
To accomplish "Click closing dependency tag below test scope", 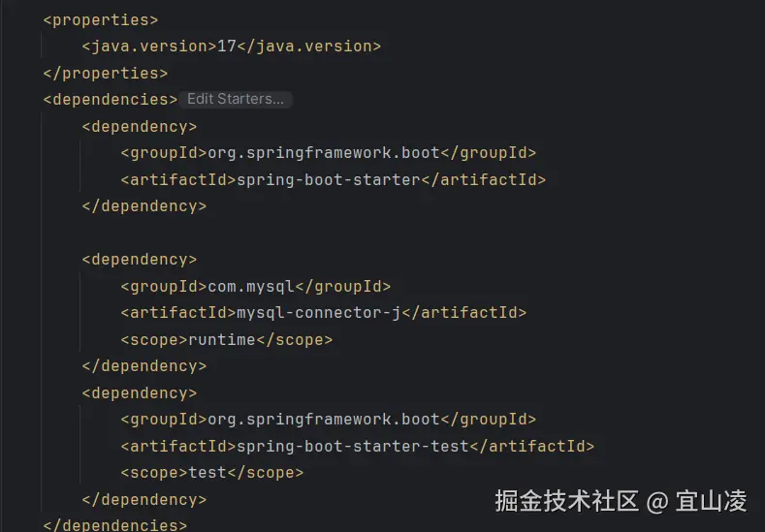I will (143, 500).
